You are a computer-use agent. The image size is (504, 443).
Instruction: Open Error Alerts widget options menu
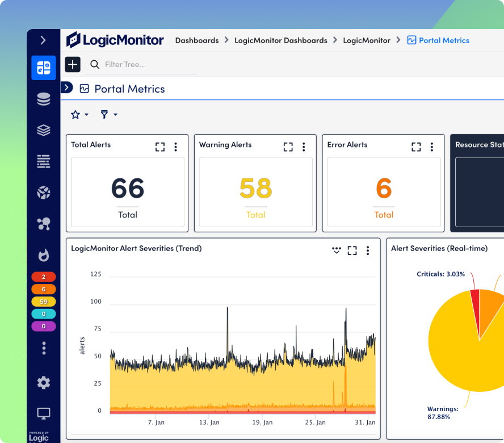pyautogui.click(x=432, y=147)
